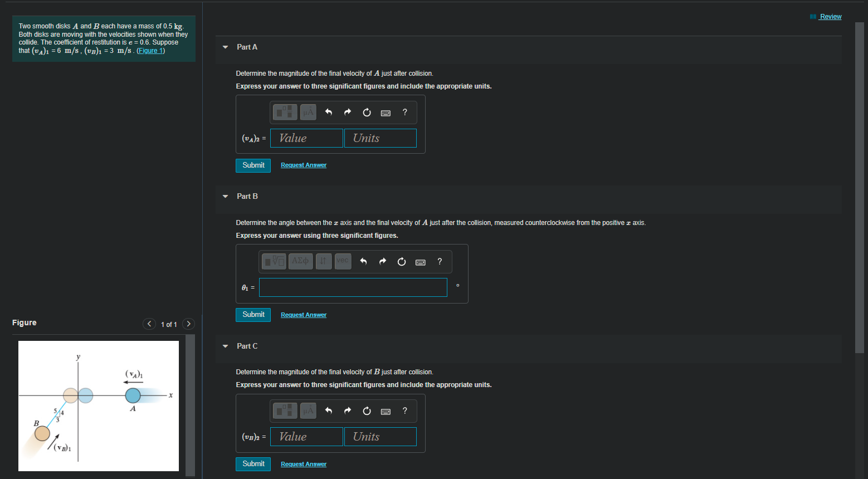This screenshot has height=479, width=868.
Task: Open the Review panel
Action: pyautogui.click(x=830, y=17)
